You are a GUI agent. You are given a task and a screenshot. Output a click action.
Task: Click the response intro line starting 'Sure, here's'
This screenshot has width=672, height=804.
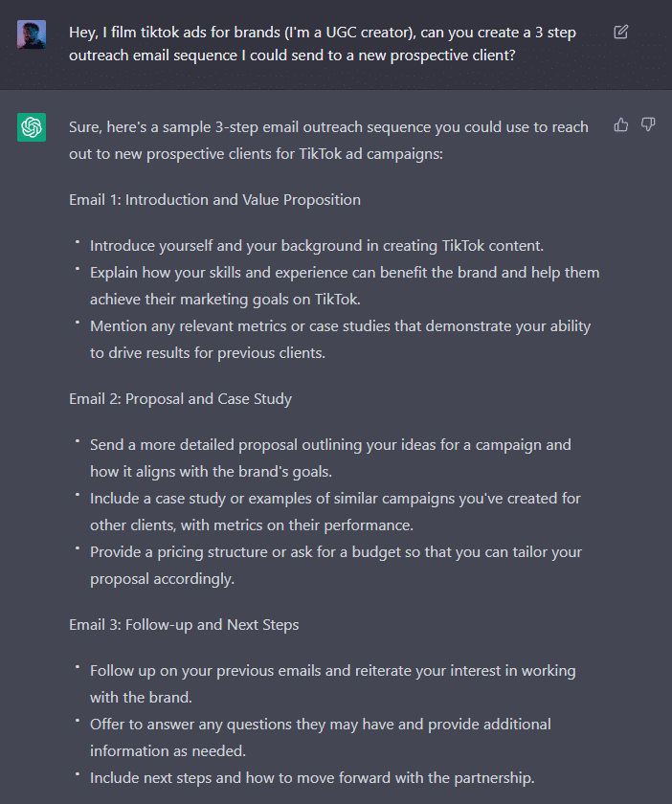pyautogui.click(x=328, y=140)
